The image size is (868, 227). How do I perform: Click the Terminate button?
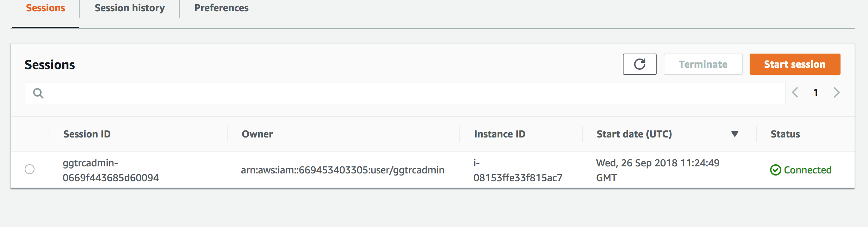coord(703,64)
